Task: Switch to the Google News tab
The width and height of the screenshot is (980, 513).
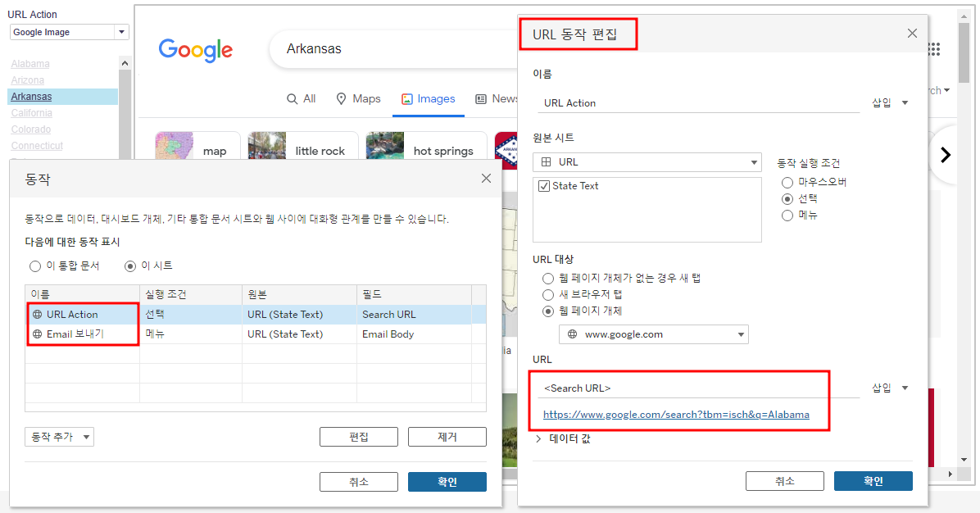Action: (x=497, y=98)
